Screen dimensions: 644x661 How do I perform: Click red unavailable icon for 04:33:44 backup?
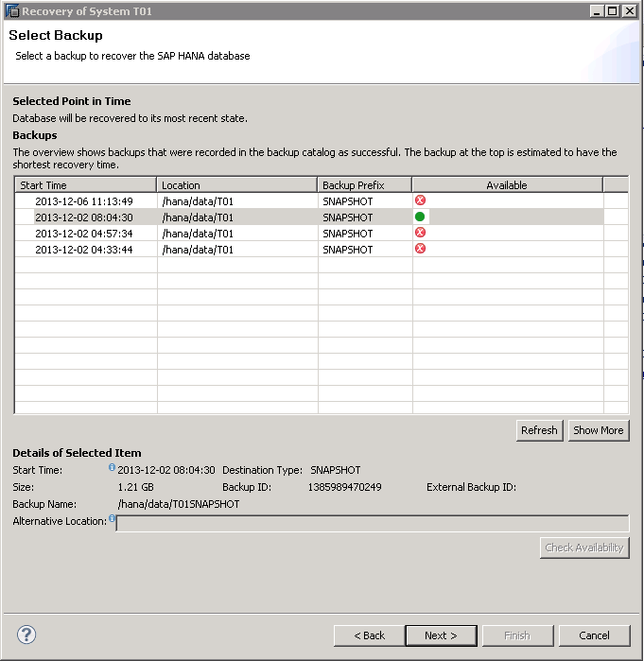tap(420, 249)
